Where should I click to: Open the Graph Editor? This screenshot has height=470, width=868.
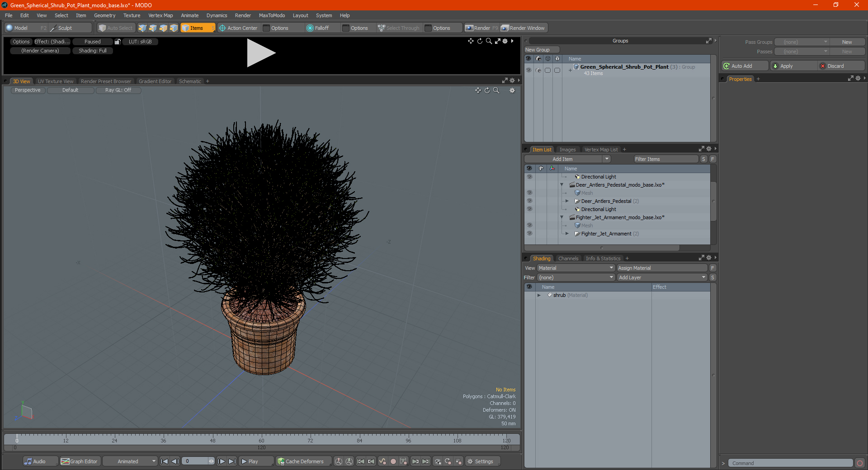79,461
